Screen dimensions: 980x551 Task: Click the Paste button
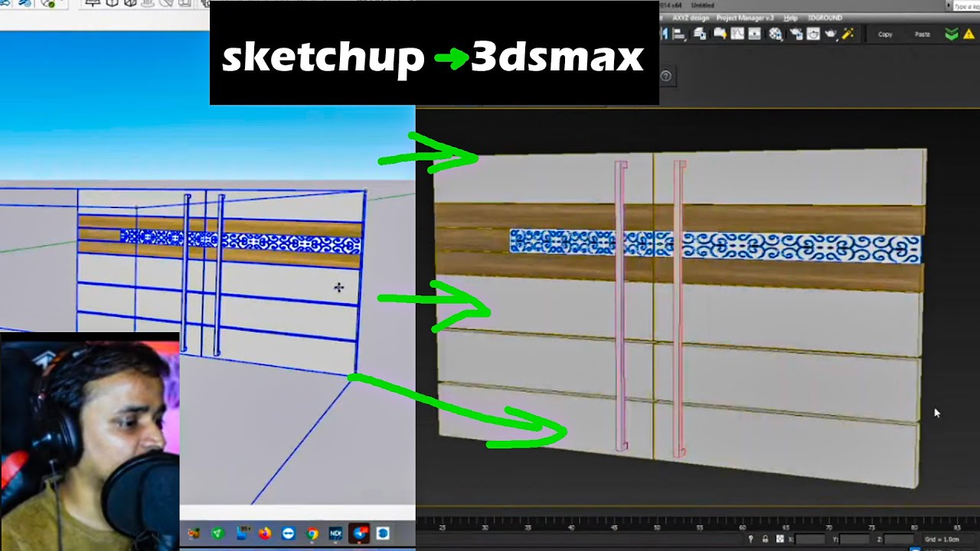click(923, 34)
